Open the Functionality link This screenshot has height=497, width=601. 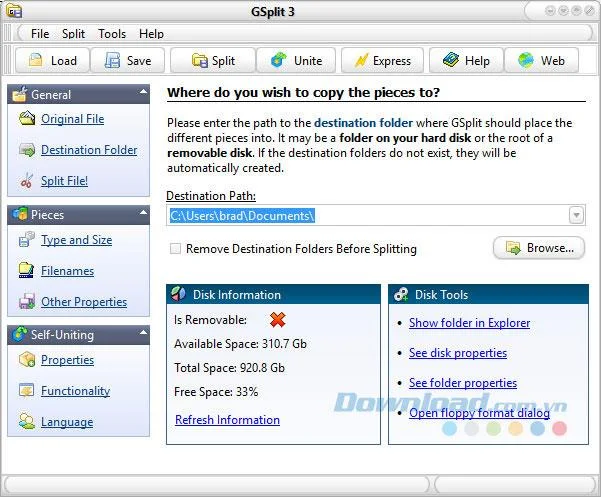76,391
